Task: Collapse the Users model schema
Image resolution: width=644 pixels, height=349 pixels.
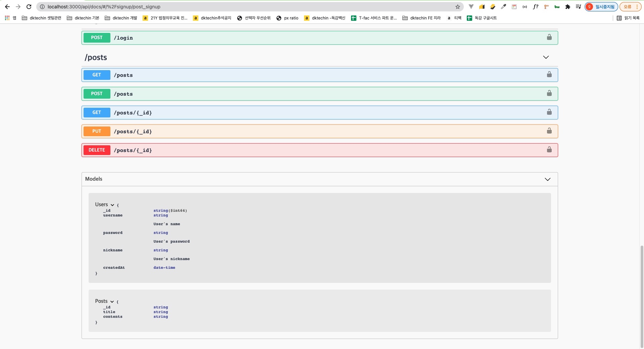Action: (x=112, y=205)
